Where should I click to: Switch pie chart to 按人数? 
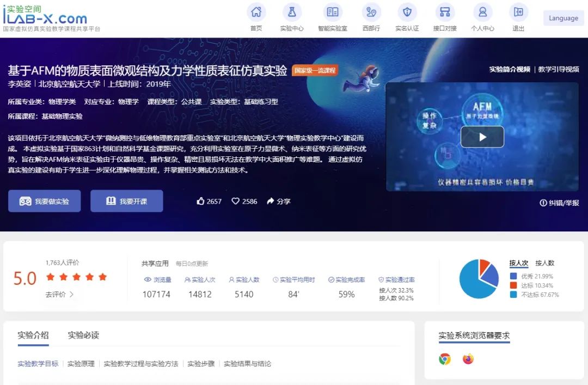coord(544,263)
